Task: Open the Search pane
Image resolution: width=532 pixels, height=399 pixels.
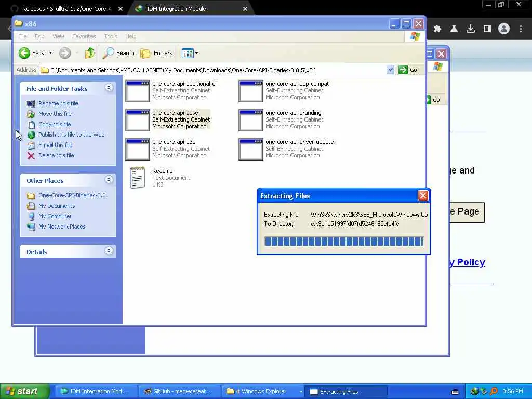Action: [x=118, y=53]
